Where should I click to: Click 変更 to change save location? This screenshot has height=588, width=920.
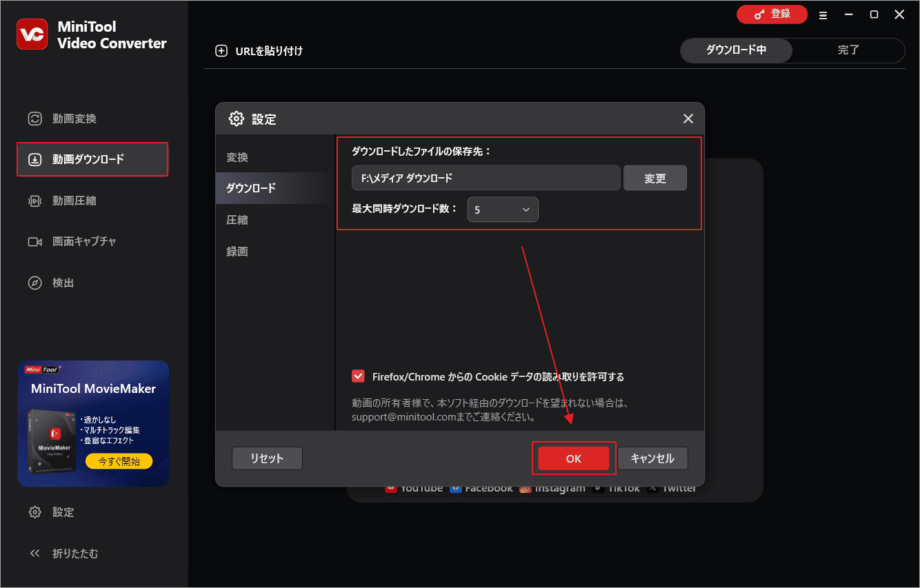655,178
